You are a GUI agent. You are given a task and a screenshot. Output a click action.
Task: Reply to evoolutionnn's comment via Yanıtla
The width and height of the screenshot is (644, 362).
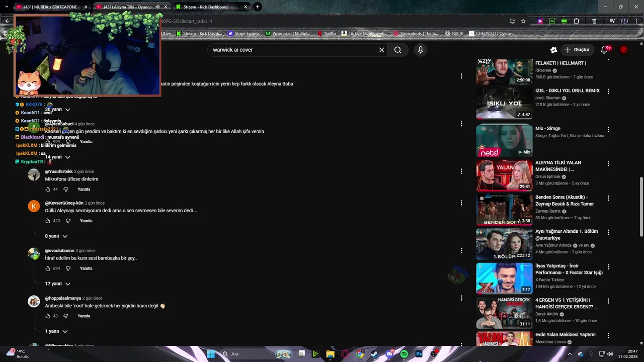(87, 268)
